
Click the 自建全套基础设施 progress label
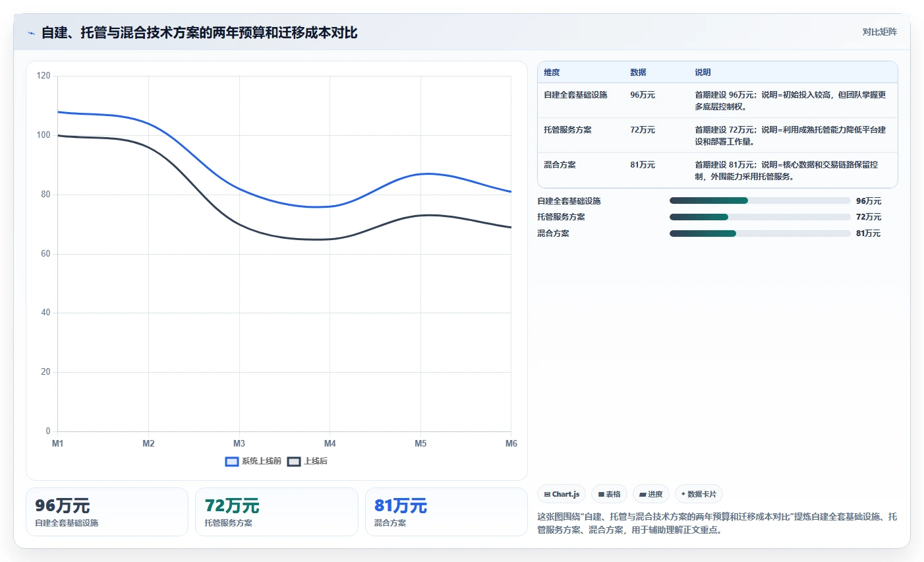pos(569,201)
